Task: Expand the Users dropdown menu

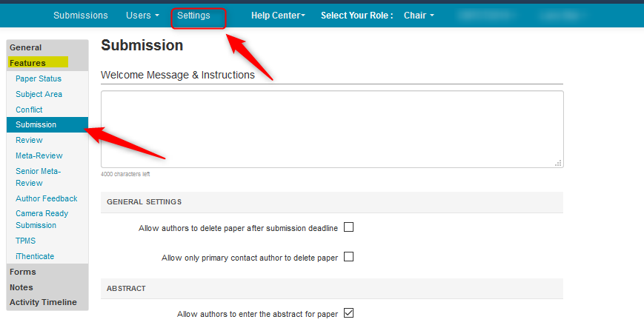Action: click(x=142, y=16)
